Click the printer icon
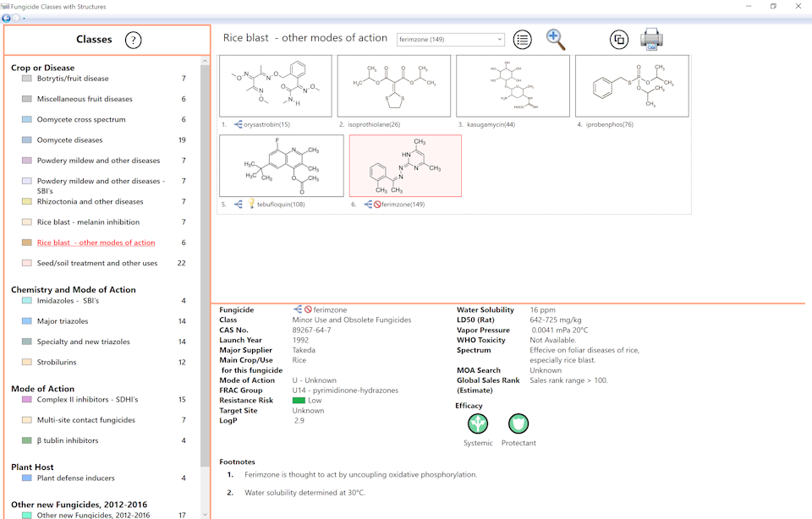 coord(652,39)
